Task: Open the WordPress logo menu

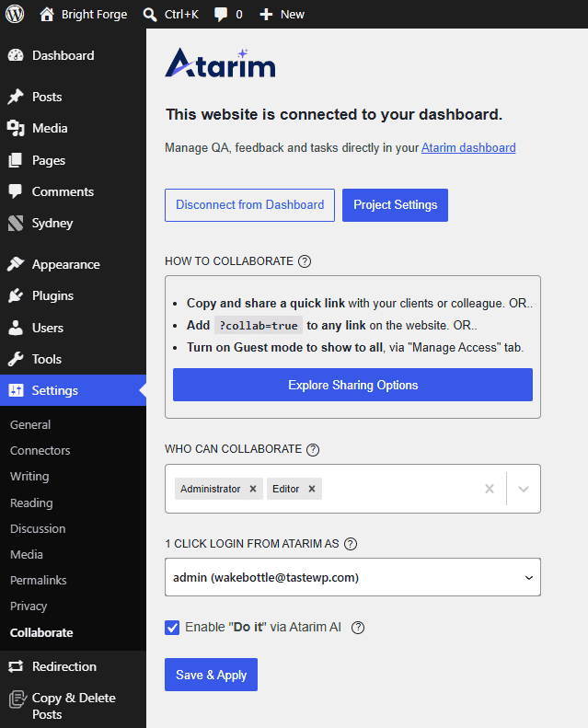Action: (15, 14)
